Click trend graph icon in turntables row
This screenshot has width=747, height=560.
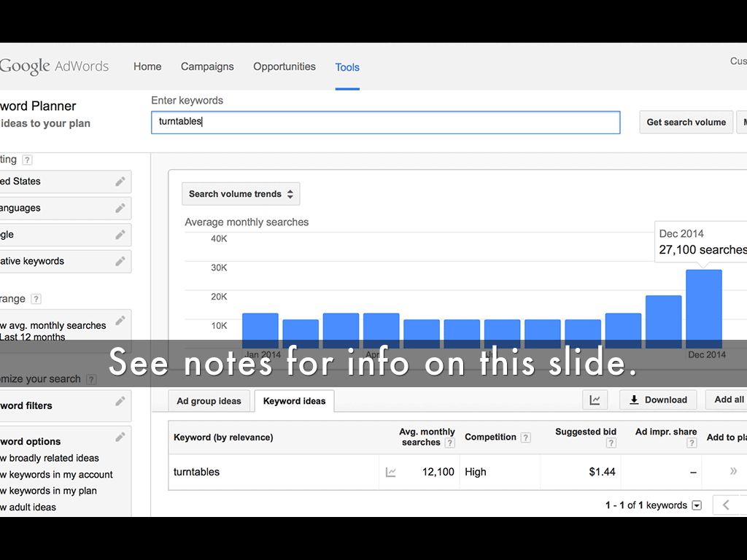pyautogui.click(x=391, y=472)
